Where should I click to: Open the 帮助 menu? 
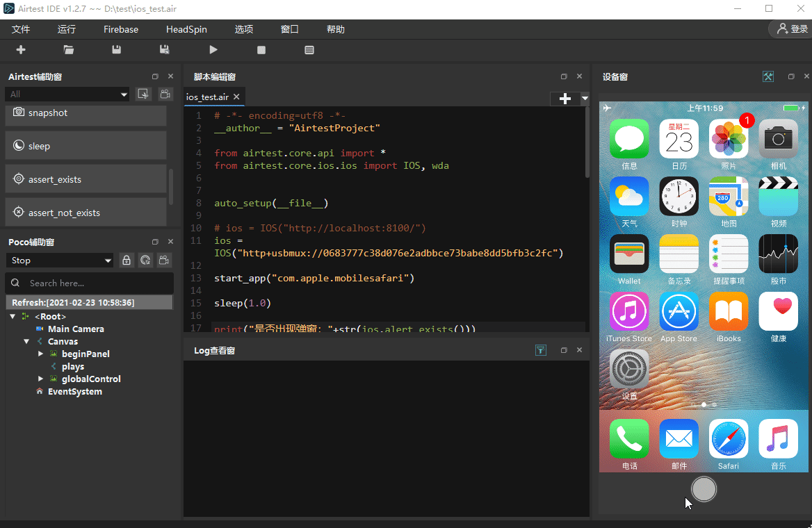pos(336,29)
